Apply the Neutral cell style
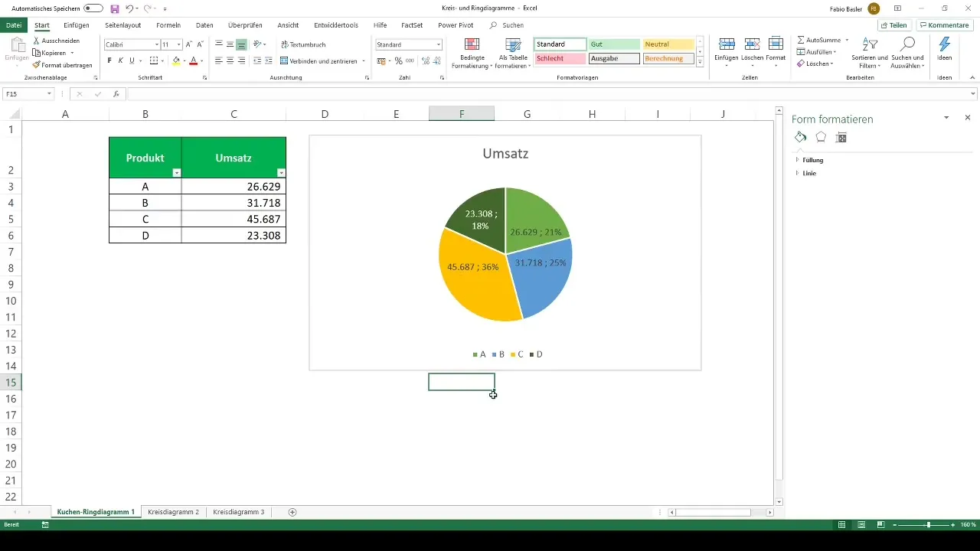980x551 pixels. tap(668, 44)
